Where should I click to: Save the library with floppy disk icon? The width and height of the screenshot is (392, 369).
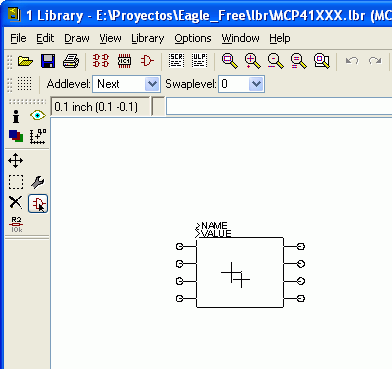[x=48, y=61]
